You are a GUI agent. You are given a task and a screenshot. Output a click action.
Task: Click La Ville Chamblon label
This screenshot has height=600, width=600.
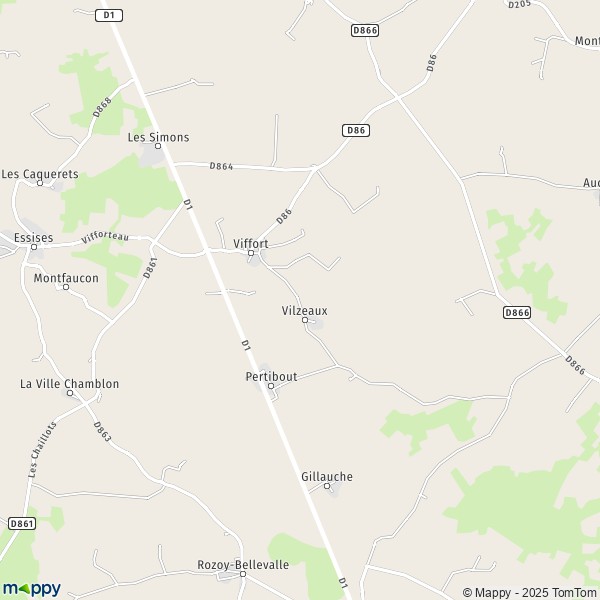[70, 383]
